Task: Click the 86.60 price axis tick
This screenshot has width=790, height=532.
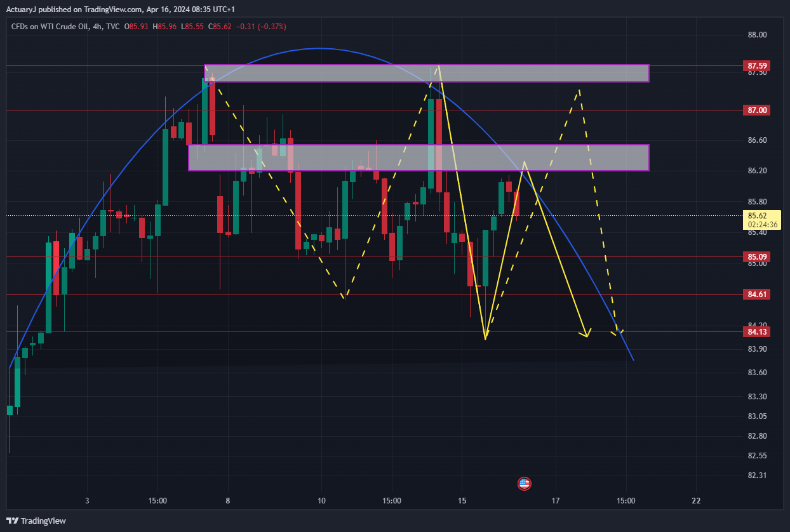Action: pos(758,140)
